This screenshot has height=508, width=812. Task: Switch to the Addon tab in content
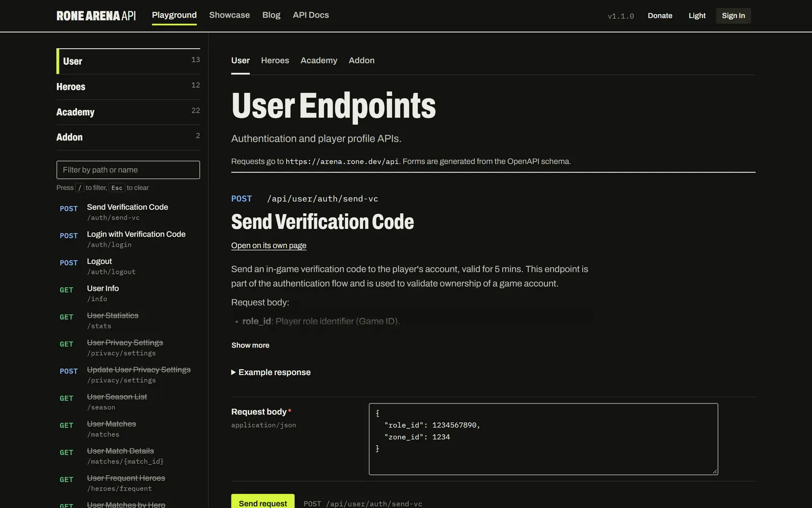click(x=361, y=60)
